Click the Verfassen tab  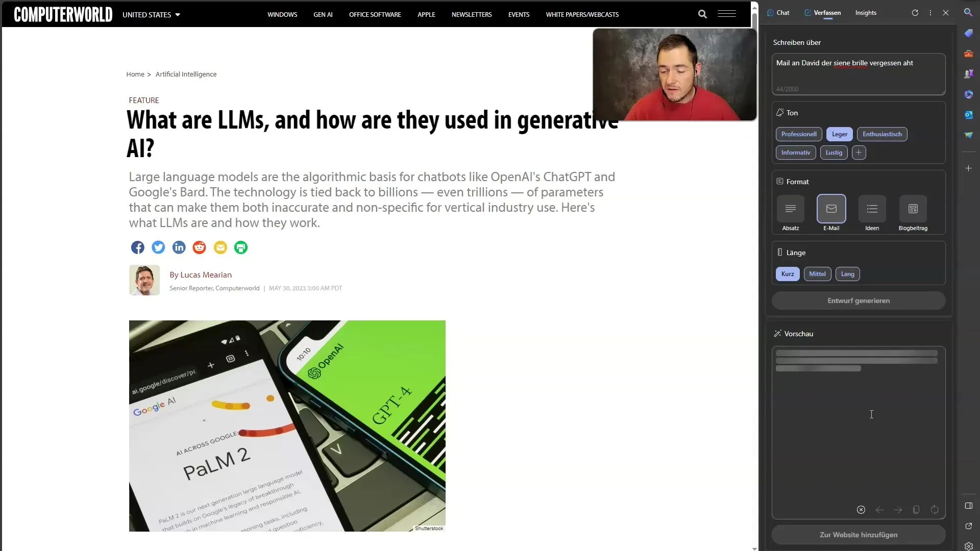826,12
